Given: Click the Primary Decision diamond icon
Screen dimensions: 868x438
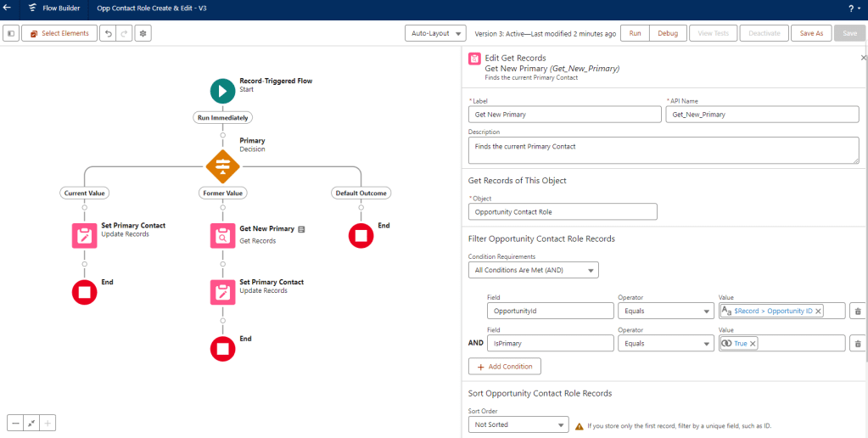Looking at the screenshot, I should (222, 166).
